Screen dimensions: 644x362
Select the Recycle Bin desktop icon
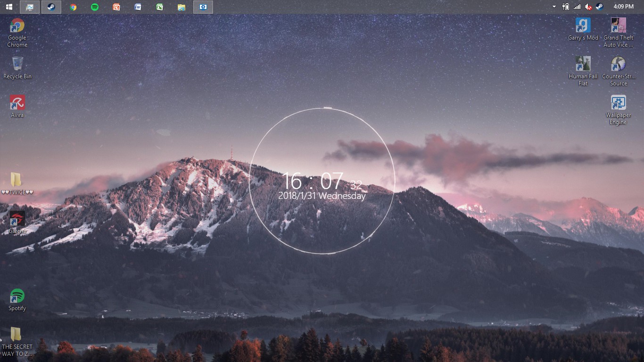coord(17,67)
